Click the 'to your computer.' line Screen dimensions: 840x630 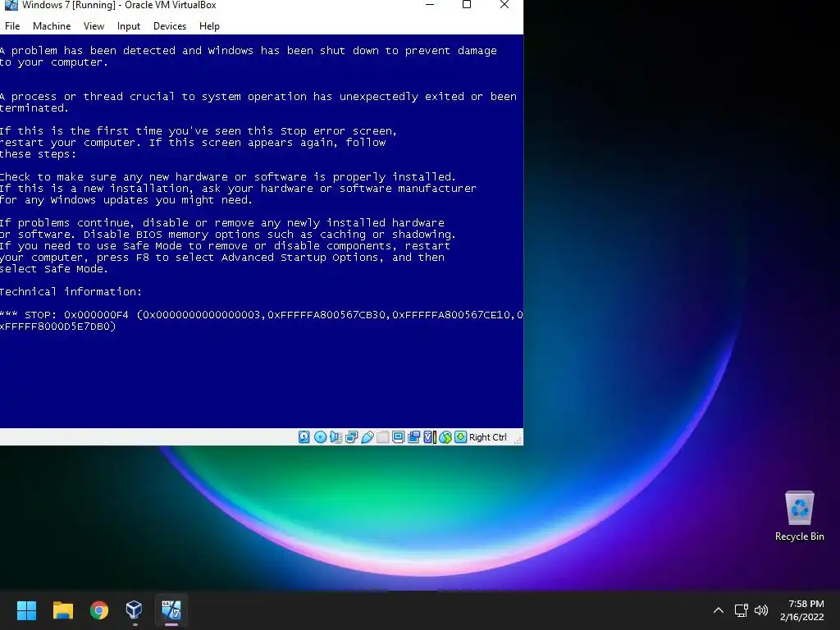(x=53, y=62)
